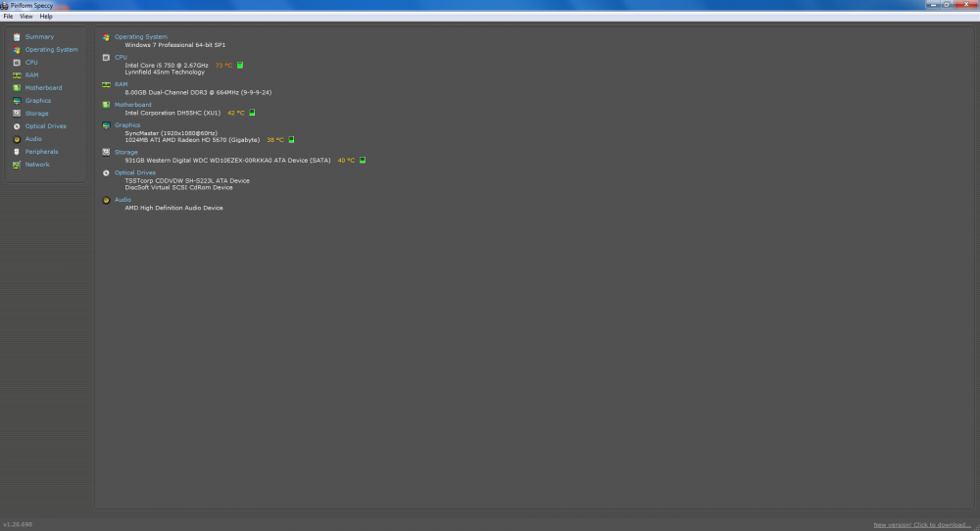
Task: Click Windows flag icon in summary pane
Action: click(106, 37)
